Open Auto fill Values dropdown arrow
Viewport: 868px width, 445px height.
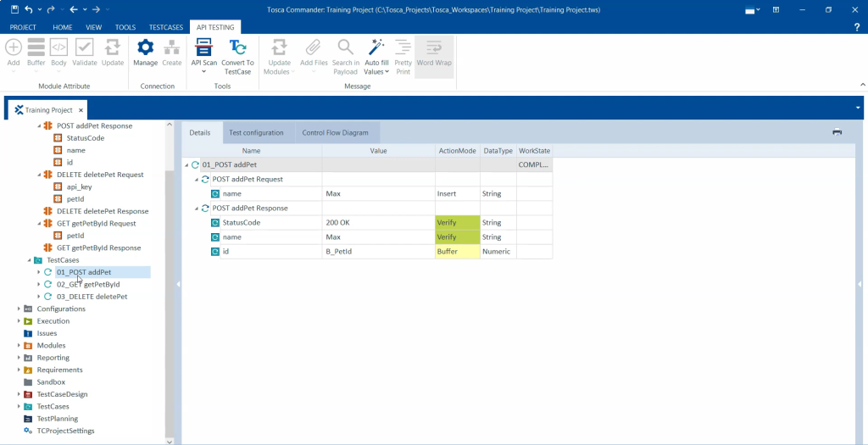[387, 71]
